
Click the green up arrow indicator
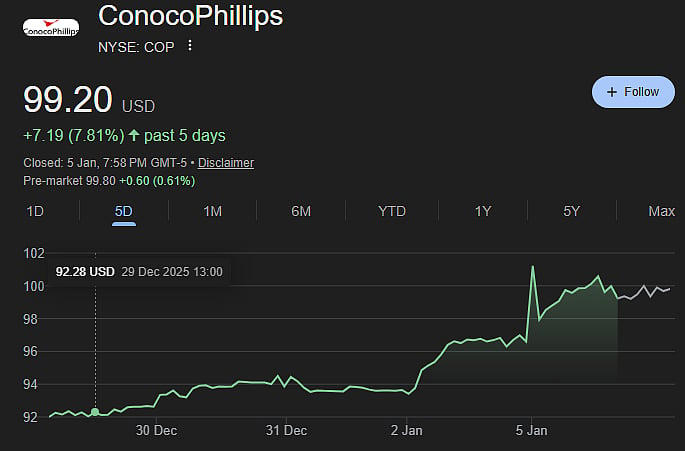(x=134, y=135)
